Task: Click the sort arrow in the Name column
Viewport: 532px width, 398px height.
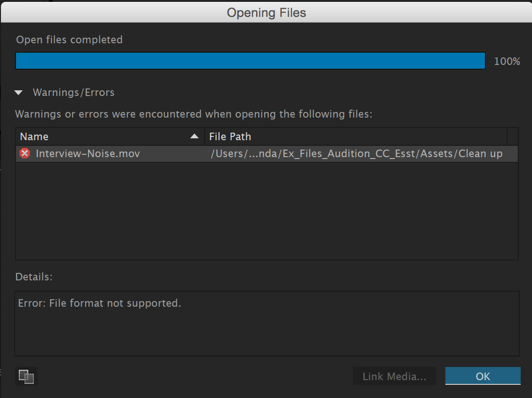Action: (x=194, y=136)
